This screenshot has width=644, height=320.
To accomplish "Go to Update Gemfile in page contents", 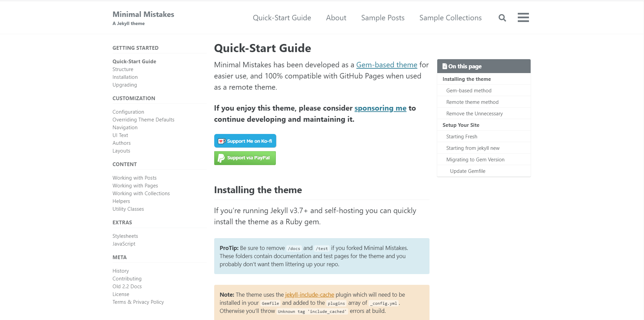I will 467,171.
